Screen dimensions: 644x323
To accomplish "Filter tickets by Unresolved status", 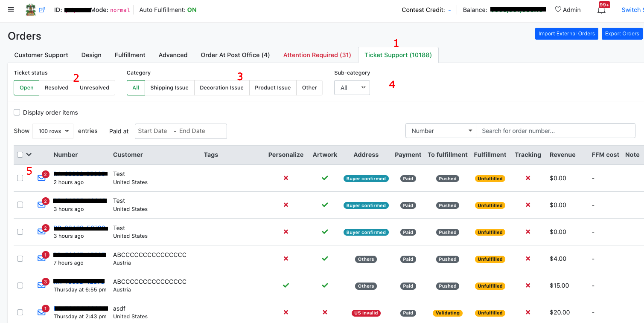I will tap(94, 88).
